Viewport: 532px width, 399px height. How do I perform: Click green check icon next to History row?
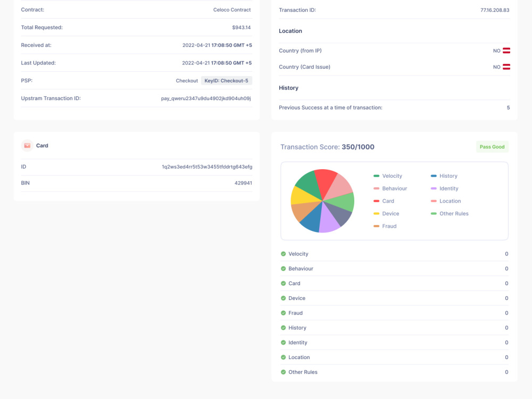click(x=284, y=328)
